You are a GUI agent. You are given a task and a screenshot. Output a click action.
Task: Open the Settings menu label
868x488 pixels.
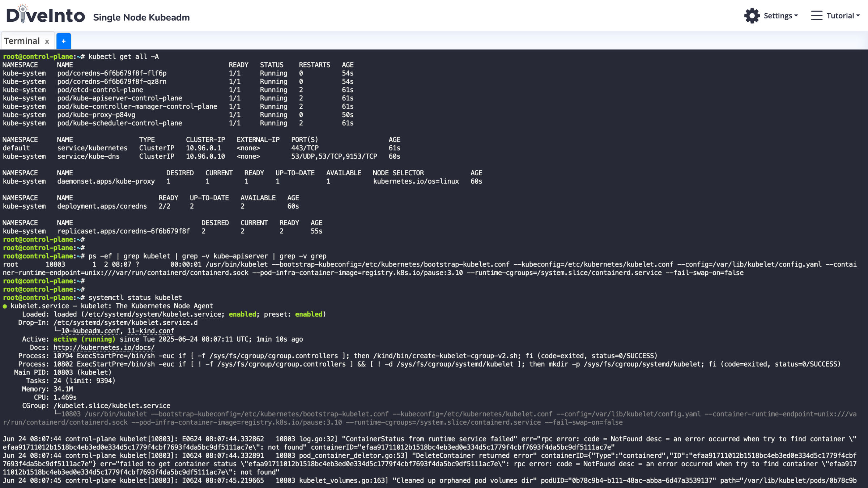(x=778, y=16)
